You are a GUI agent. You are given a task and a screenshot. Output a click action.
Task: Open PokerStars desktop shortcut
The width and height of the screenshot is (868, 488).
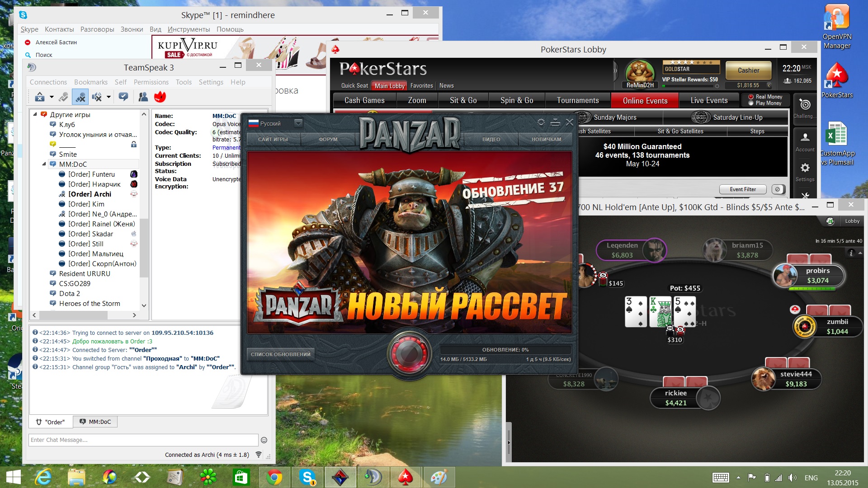pos(837,80)
